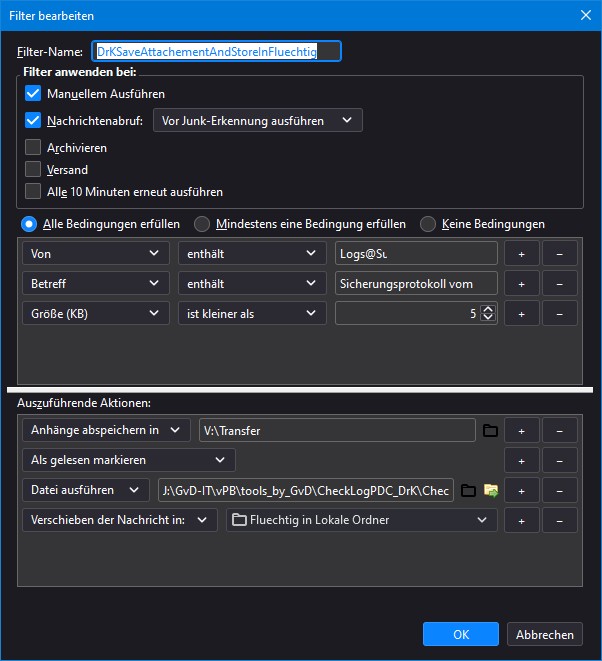This screenshot has width=602, height=661.
Task: Decrease size value with down arrow
Action: (x=488, y=317)
